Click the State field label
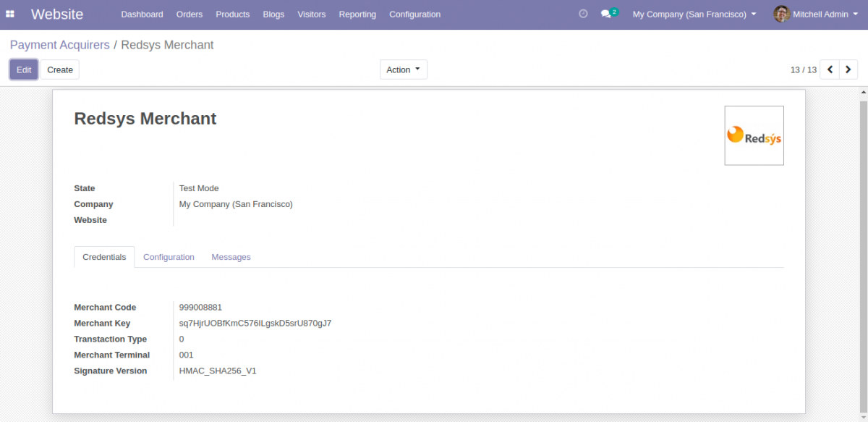This screenshot has height=422, width=868. pyautogui.click(x=85, y=188)
